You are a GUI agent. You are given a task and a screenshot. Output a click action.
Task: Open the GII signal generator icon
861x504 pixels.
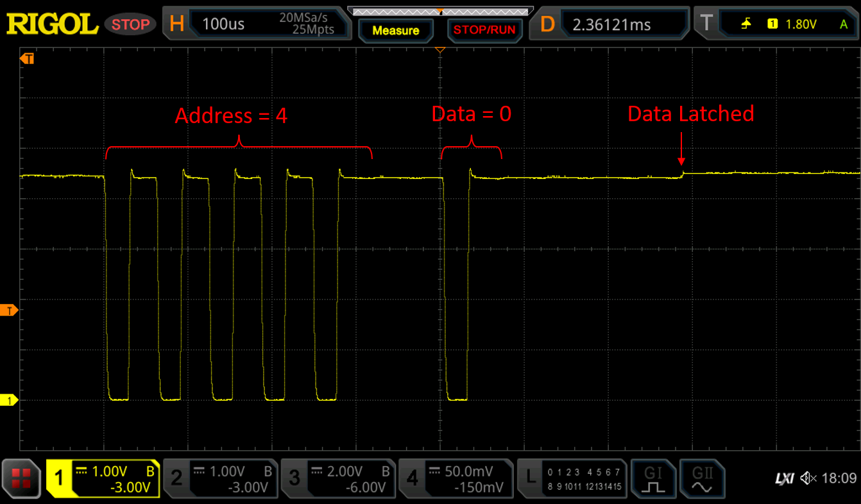tap(702, 478)
